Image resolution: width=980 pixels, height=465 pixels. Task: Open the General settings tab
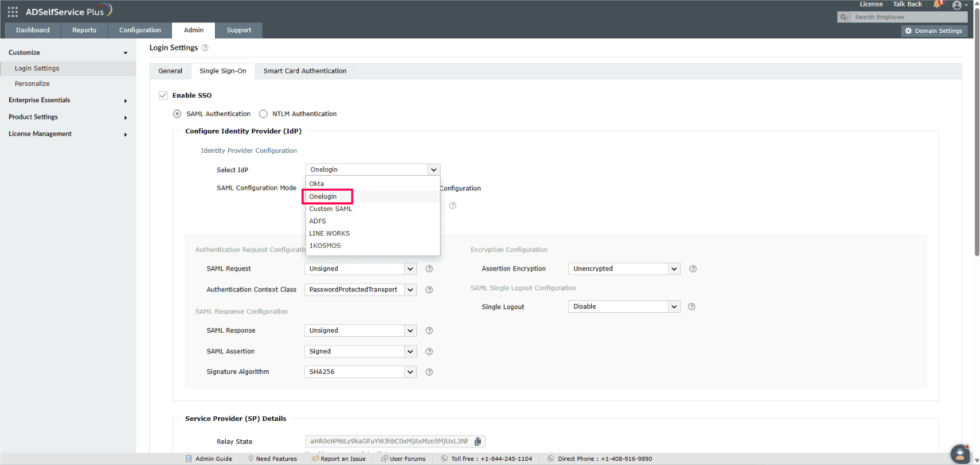click(171, 71)
